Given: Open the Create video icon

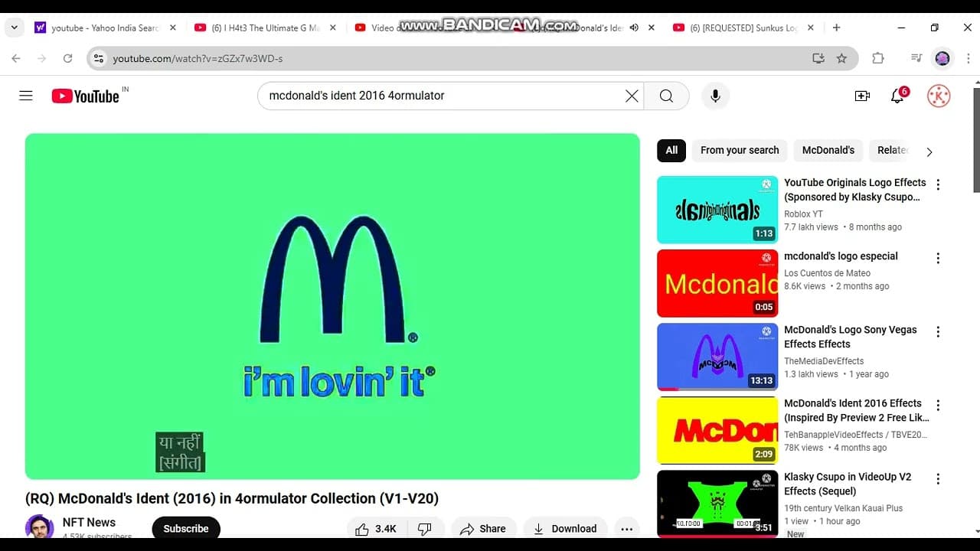Looking at the screenshot, I should pyautogui.click(x=862, y=96).
